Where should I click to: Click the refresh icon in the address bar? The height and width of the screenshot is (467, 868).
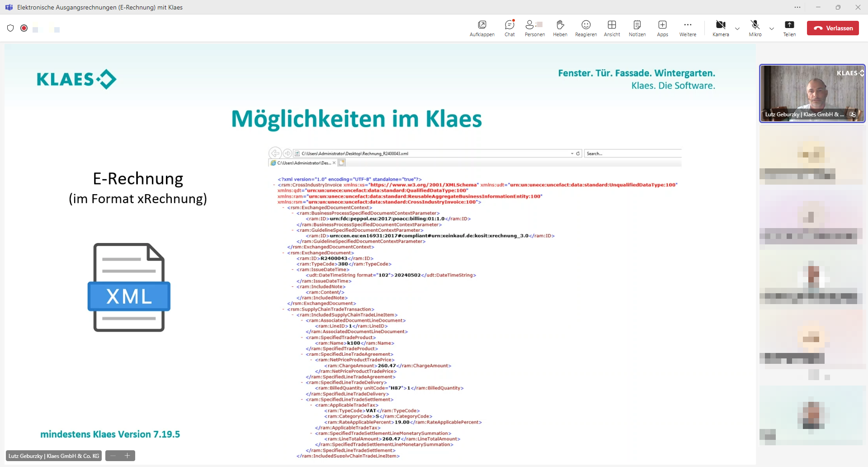(578, 153)
